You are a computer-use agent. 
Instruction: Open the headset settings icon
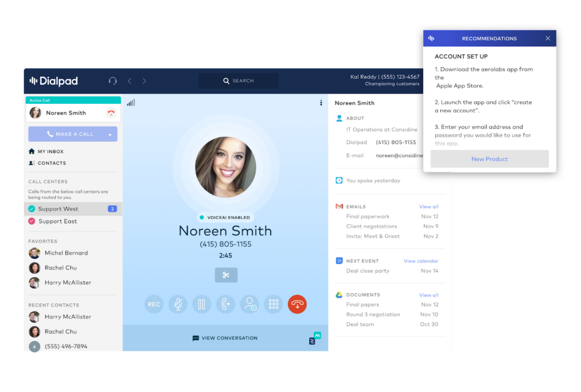pos(113,81)
